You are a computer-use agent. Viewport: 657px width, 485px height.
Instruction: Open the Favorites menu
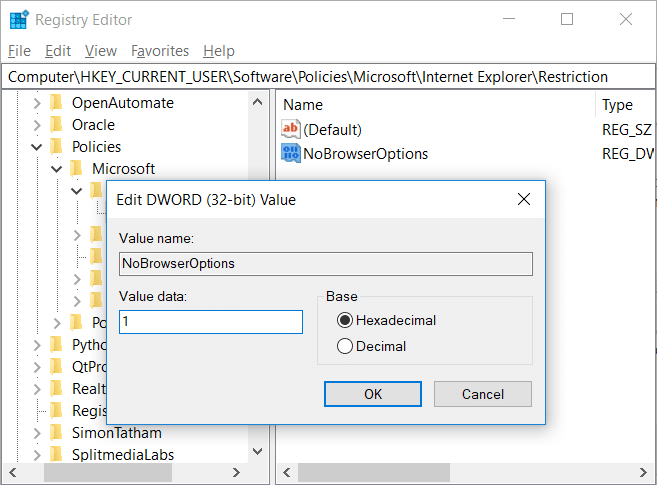pyautogui.click(x=160, y=51)
